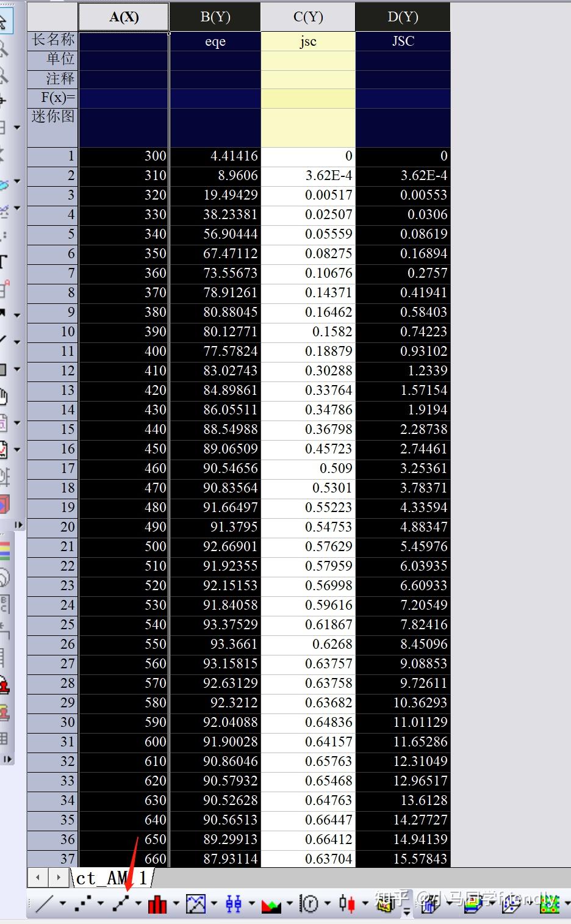Click the long name cell showing eqe
The width and height of the screenshot is (571, 924).
click(x=215, y=42)
